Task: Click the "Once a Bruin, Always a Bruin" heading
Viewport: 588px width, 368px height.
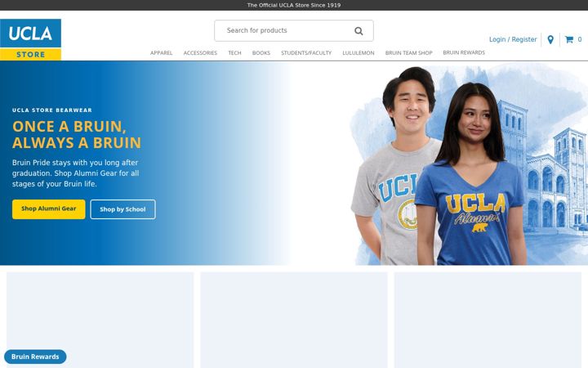Action: (77, 134)
